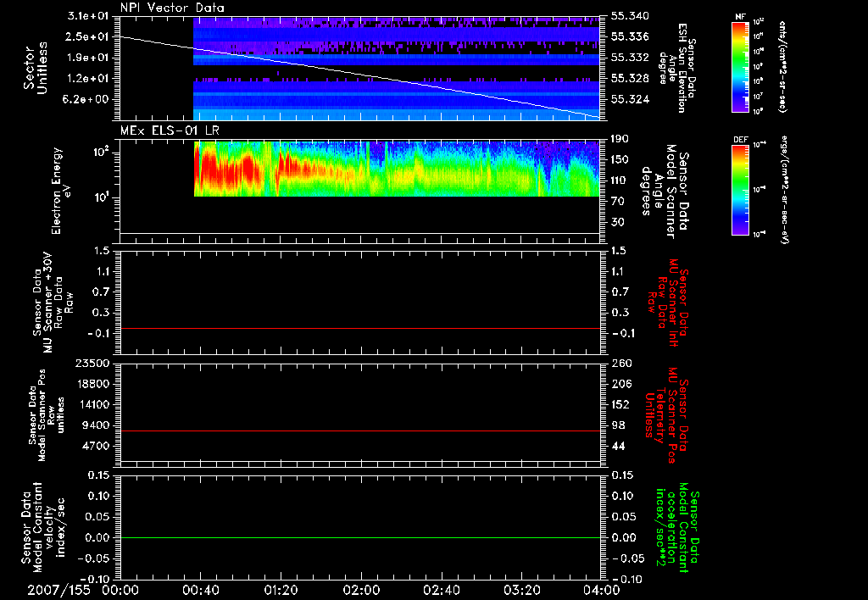The image size is (868, 600).
Task: Click the '2.5e+01' sector axis tick label
Action: tap(88, 36)
